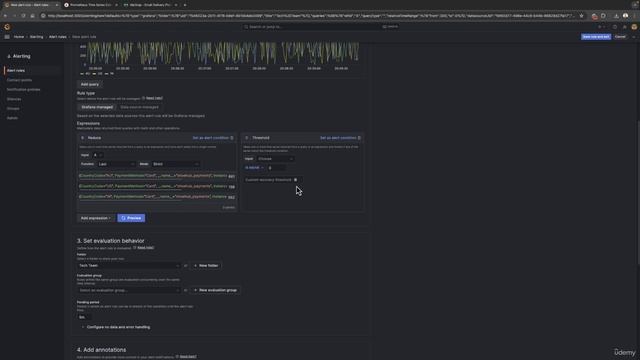Image resolution: width=640 pixels, height=360 pixels.
Task: Click the New folder button
Action: point(206,266)
